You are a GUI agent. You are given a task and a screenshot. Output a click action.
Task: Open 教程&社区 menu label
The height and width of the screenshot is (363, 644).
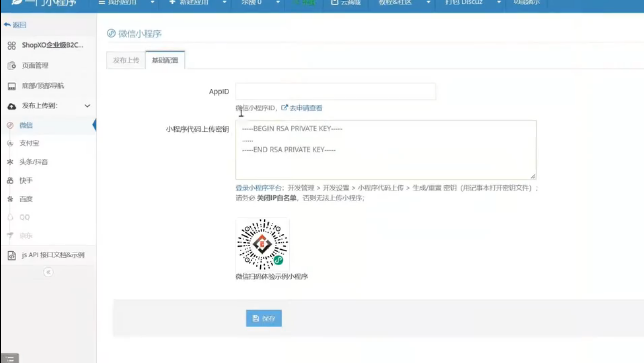(x=395, y=3)
